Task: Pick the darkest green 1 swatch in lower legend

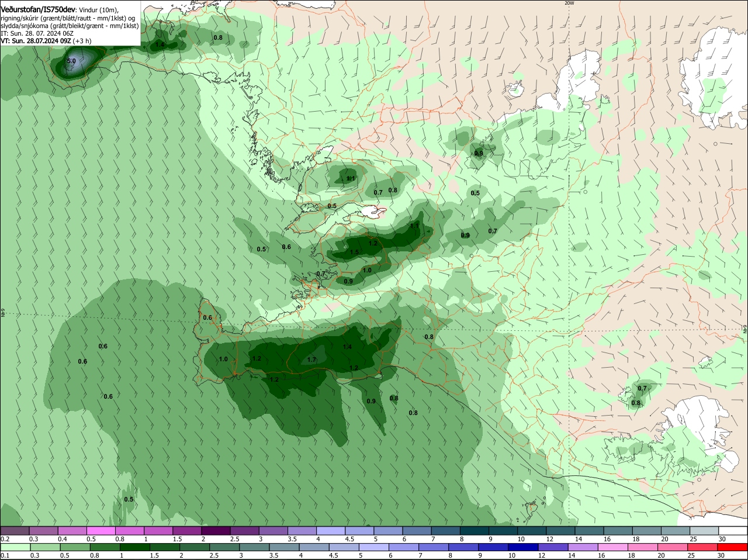Action: [x=134, y=547]
